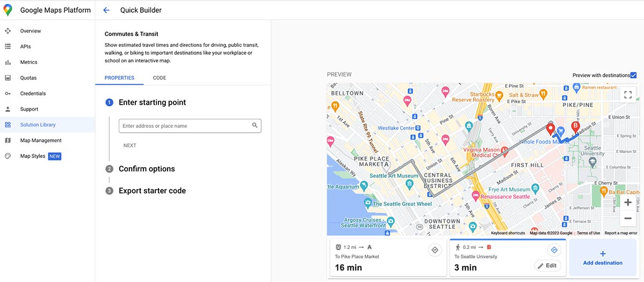Click the transit bus icon on Pike Place card

point(338,247)
